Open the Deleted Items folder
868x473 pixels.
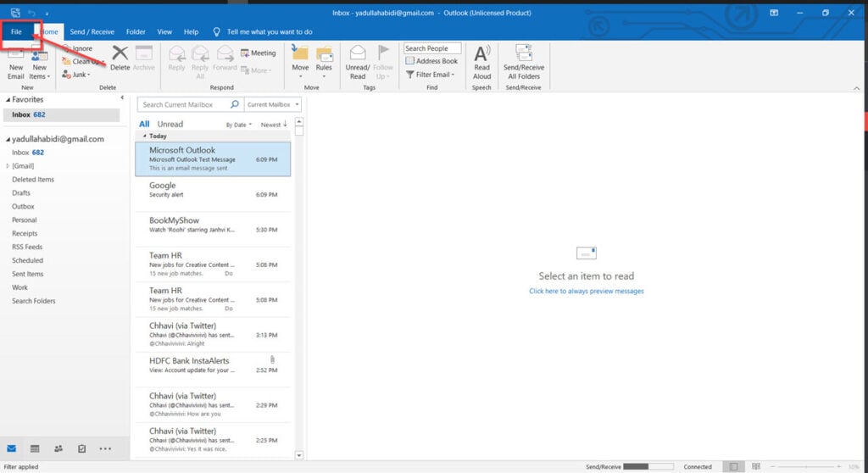[33, 180]
